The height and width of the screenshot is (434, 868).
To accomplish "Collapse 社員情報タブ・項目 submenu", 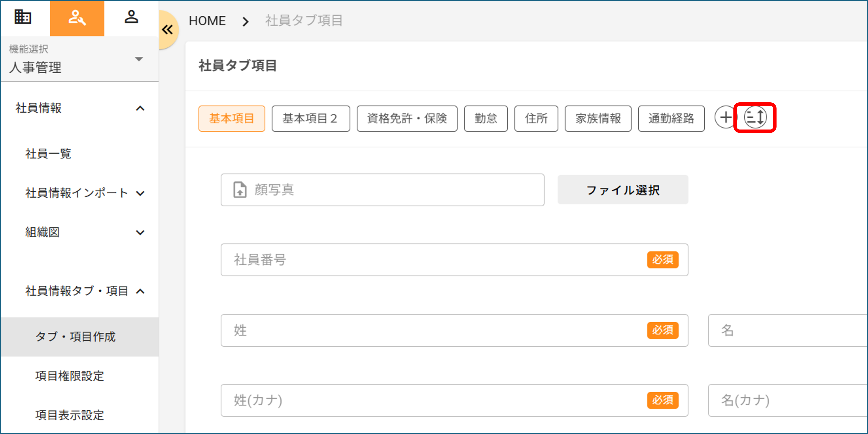I will pos(140,291).
